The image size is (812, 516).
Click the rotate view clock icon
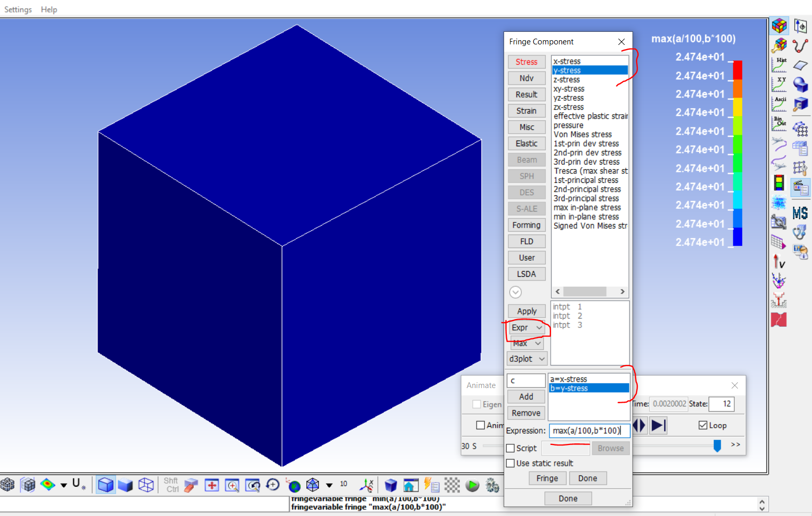[272, 485]
